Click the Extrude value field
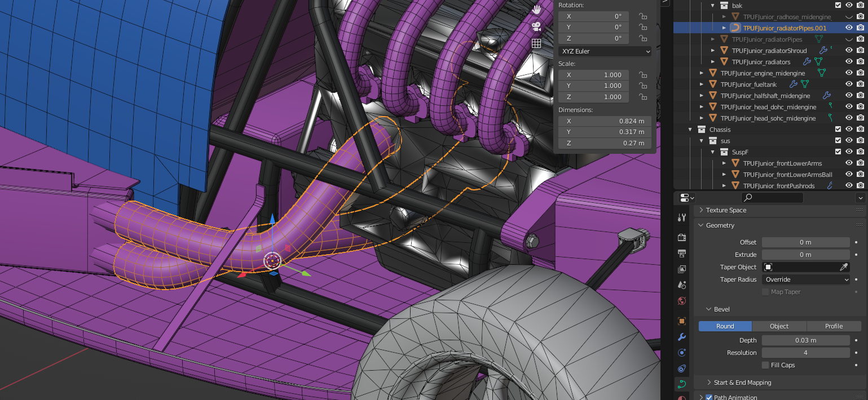This screenshot has width=868, height=400. (x=805, y=255)
